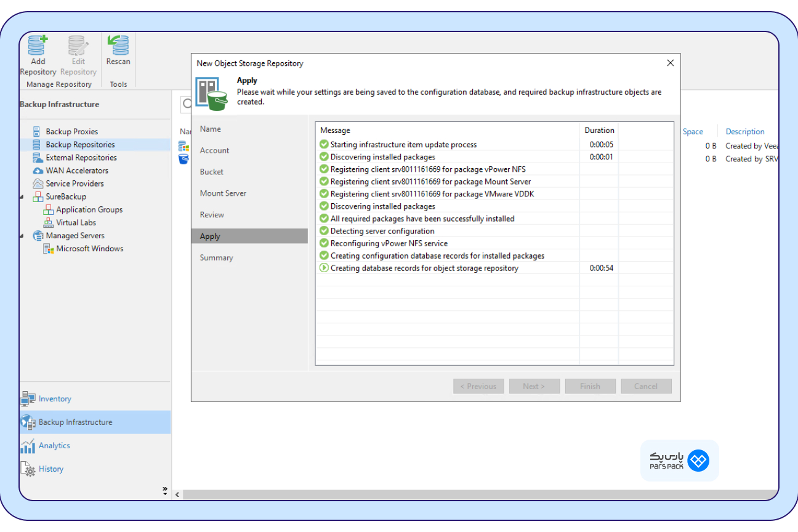
Task: Click the Previous button
Action: click(478, 386)
